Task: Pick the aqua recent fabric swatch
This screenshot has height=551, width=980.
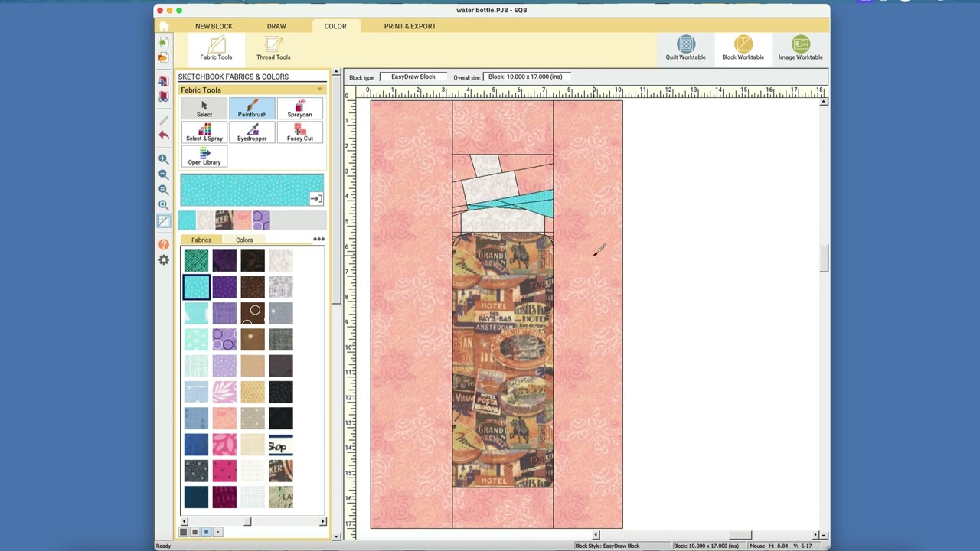Action: pos(187,220)
